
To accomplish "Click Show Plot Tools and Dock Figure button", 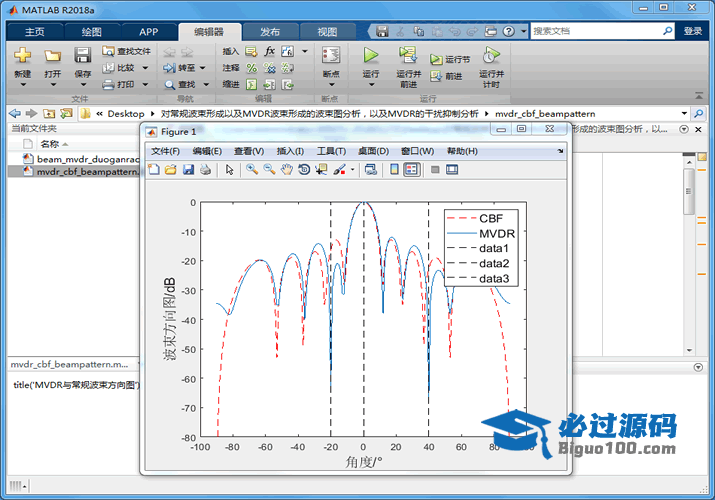I will 452,170.
